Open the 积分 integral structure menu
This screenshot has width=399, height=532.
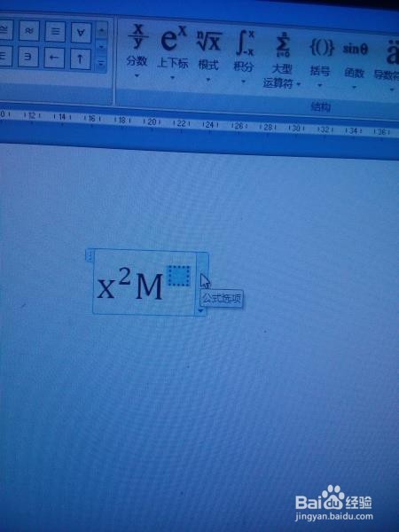click(244, 57)
